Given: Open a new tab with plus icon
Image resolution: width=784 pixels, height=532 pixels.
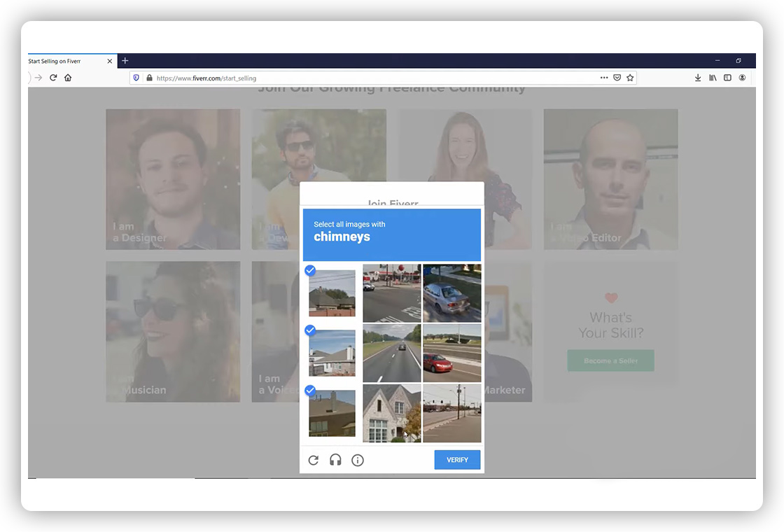Looking at the screenshot, I should tap(125, 60).
